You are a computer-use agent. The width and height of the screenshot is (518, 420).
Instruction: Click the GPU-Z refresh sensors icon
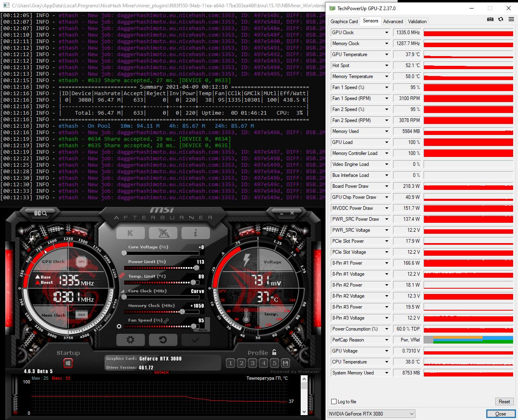coord(501,19)
